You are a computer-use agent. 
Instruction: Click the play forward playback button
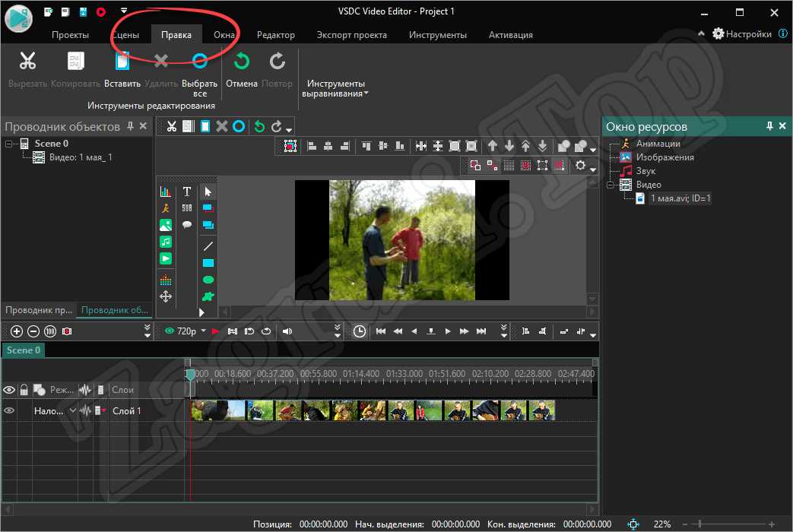point(447,331)
